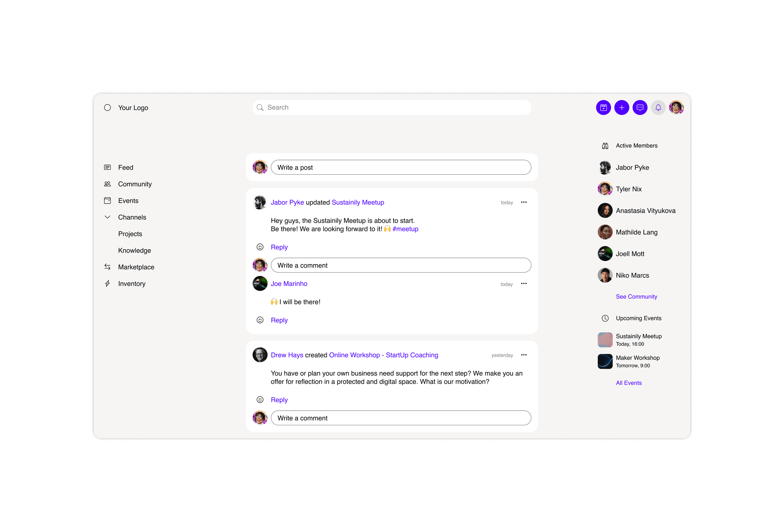Toggle emoji reaction on Jabor Pyke post
Image resolution: width=784 pixels, height=532 pixels.
point(260,247)
